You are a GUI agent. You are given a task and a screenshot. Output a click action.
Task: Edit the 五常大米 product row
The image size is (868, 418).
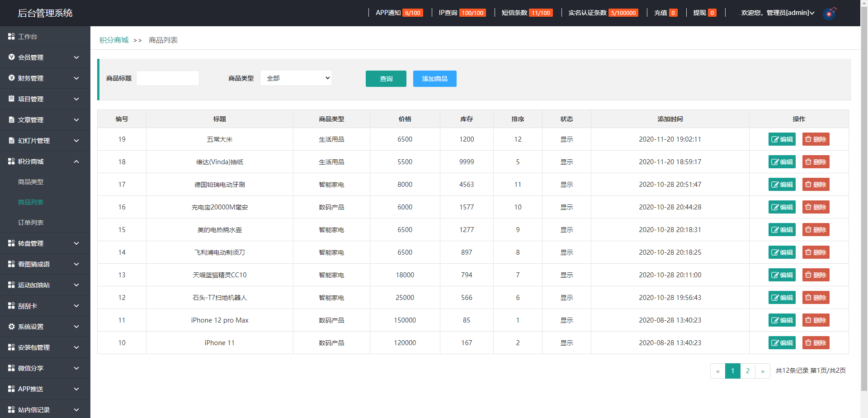click(782, 139)
